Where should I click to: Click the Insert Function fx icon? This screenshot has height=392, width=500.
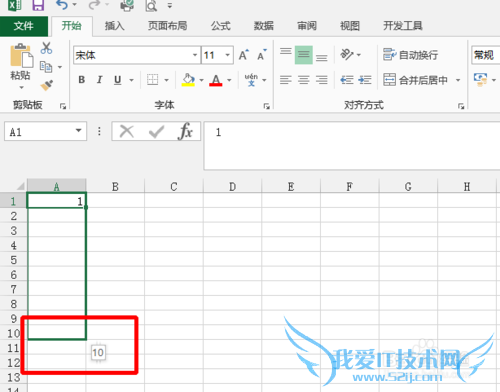(x=185, y=131)
